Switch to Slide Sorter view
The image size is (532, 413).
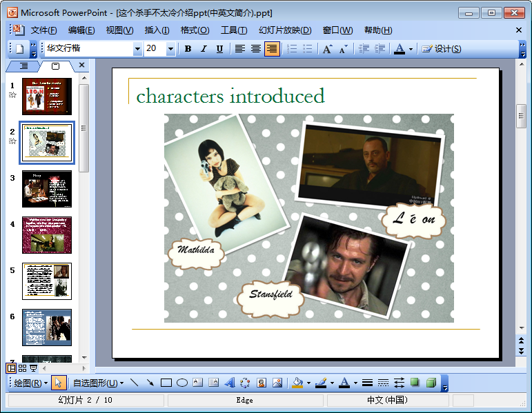point(22,368)
